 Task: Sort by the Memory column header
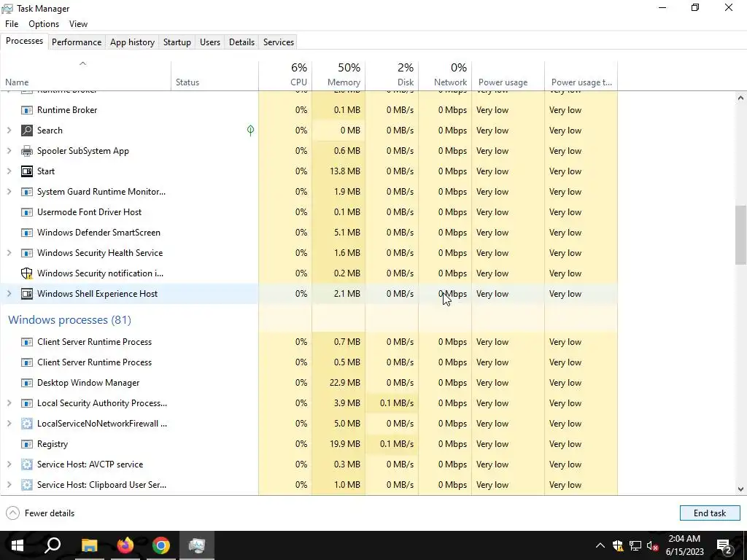[x=338, y=75]
